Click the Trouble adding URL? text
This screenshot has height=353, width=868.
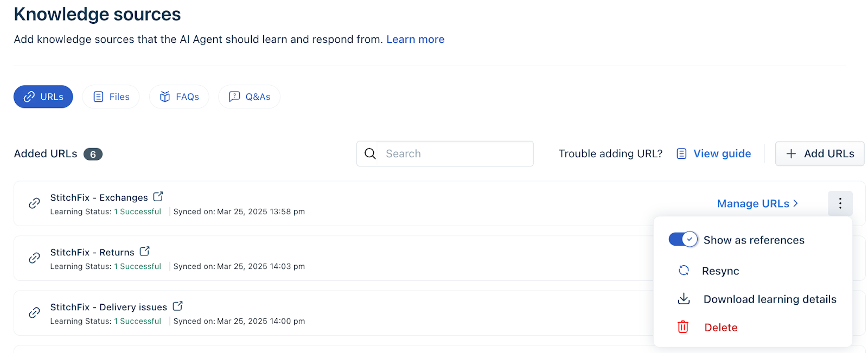[x=610, y=153]
